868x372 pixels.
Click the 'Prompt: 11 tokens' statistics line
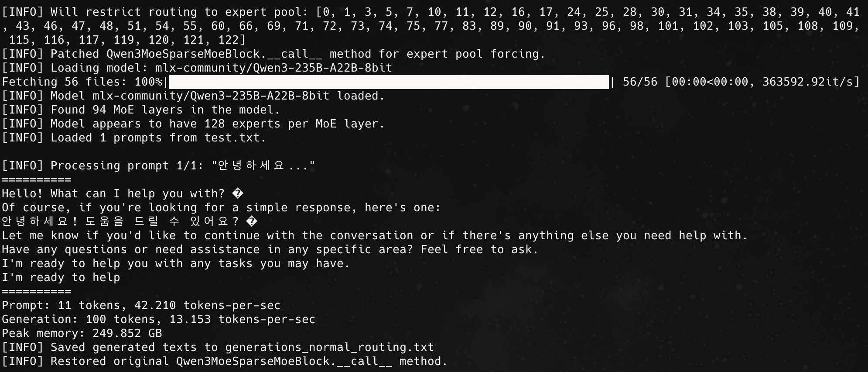(141, 306)
